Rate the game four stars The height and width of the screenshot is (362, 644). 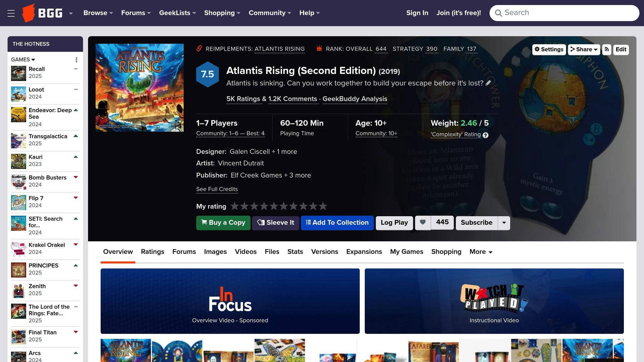(x=264, y=206)
